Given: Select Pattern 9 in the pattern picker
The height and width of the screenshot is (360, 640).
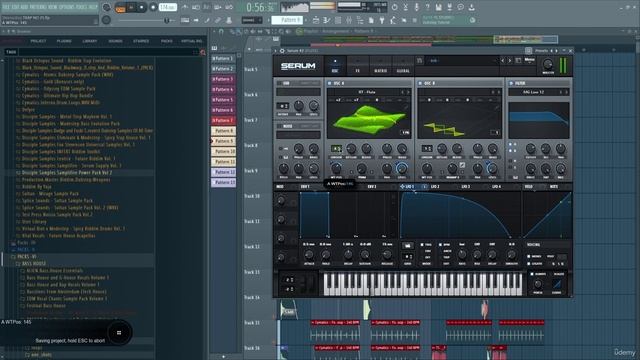Looking at the screenshot, I should pos(223,141).
